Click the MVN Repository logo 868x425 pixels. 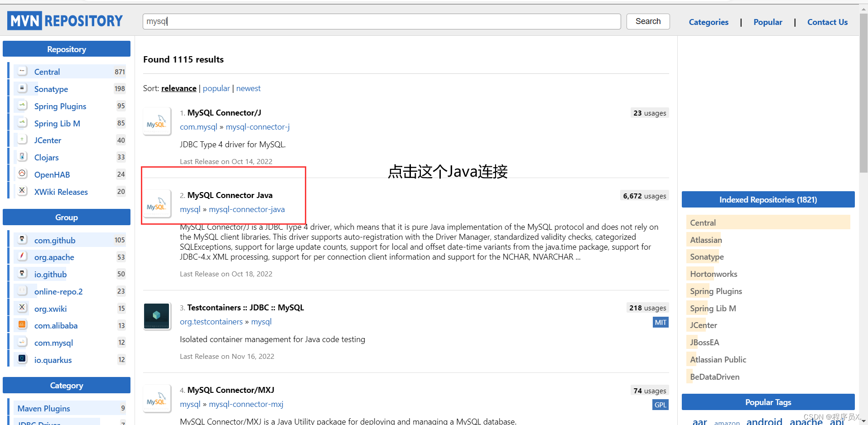(65, 21)
